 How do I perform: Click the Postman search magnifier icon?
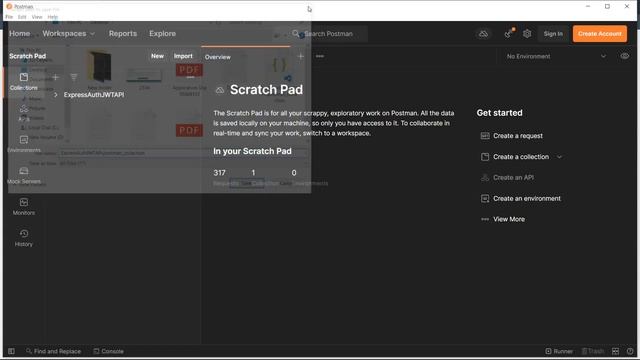296,33
